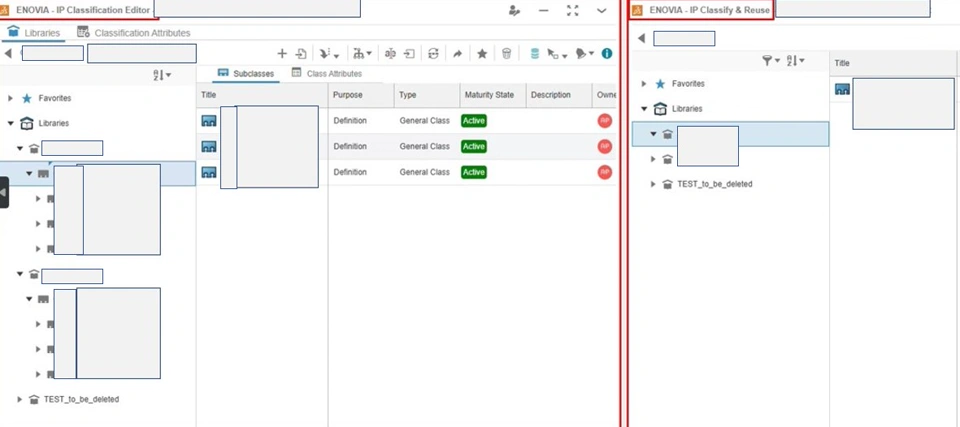Click the owner avatar in first row
Screen dimensions: 960x427
point(605,121)
